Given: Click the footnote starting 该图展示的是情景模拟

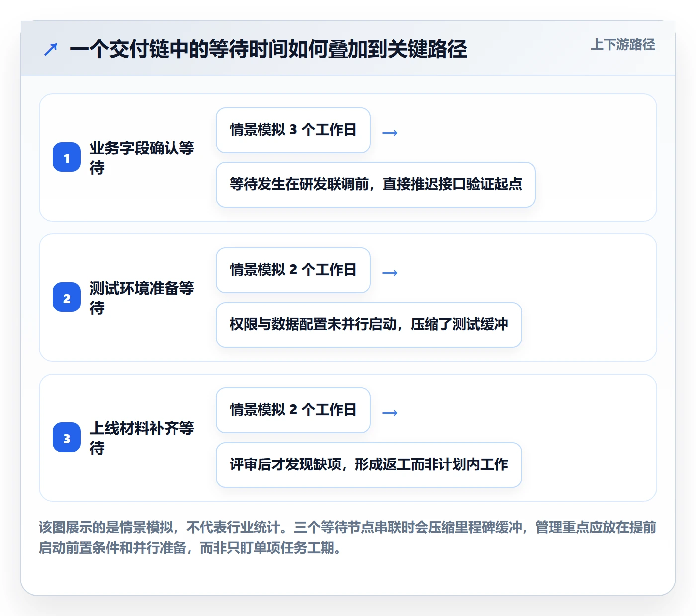Looking at the screenshot, I should click(x=348, y=538).
